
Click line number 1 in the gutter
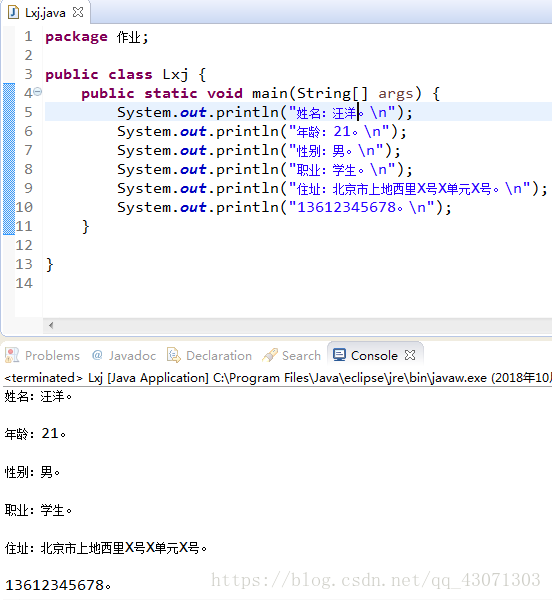28,36
